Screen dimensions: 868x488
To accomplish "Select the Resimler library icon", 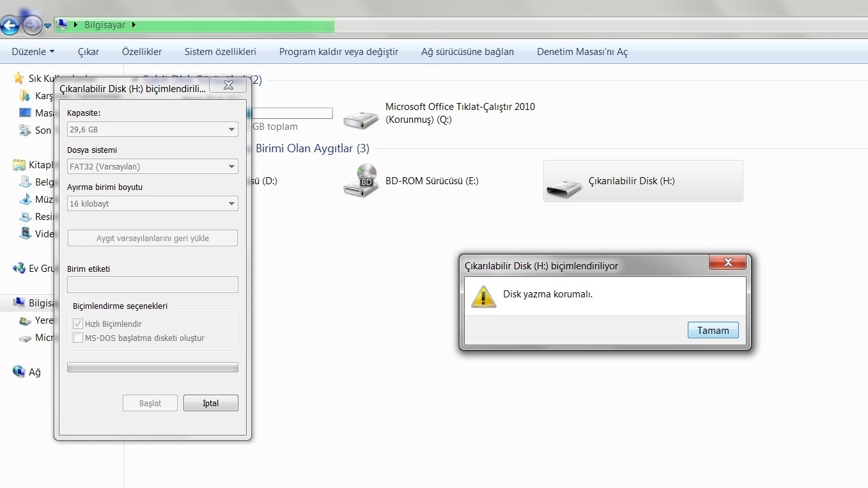I will point(25,217).
